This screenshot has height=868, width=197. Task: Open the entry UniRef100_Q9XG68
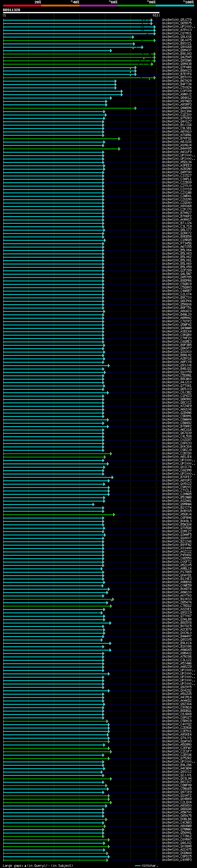[x=177, y=47]
